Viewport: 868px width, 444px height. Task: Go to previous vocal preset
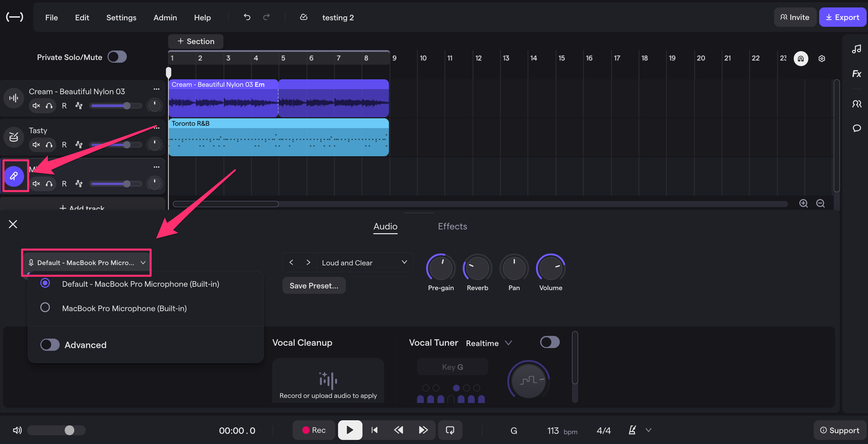click(291, 262)
